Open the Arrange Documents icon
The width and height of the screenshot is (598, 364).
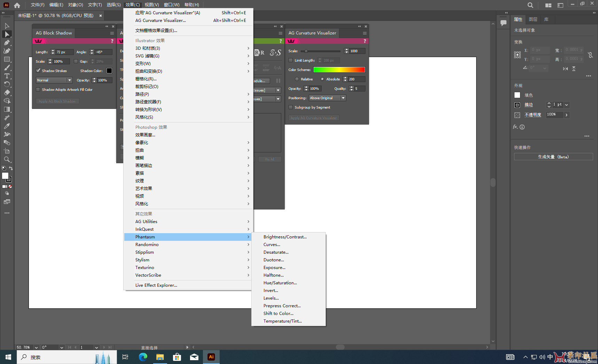[x=548, y=5]
